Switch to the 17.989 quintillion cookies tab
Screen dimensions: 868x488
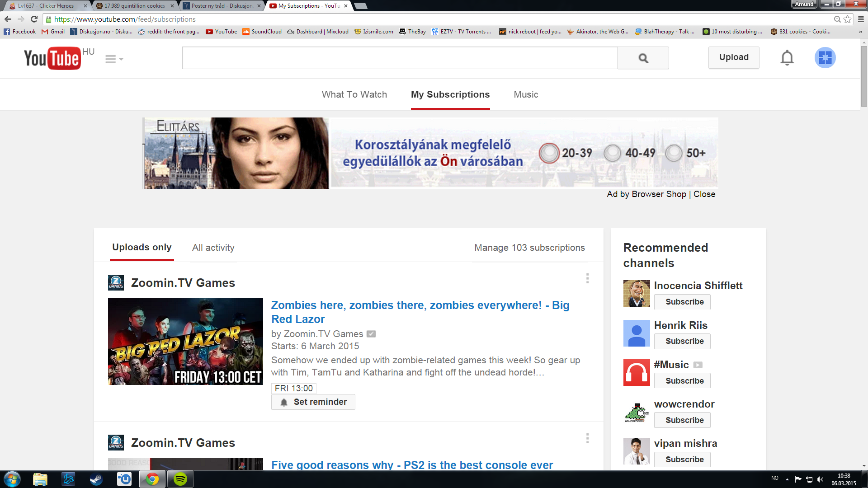(134, 6)
